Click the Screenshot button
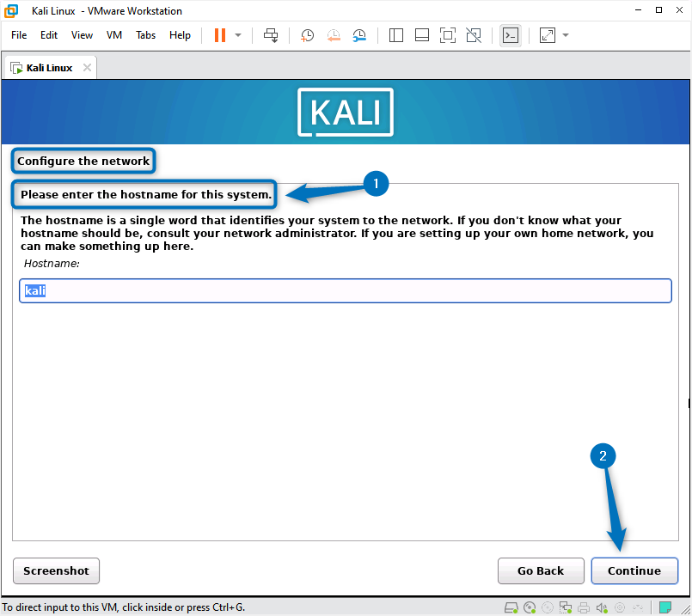 click(x=56, y=570)
